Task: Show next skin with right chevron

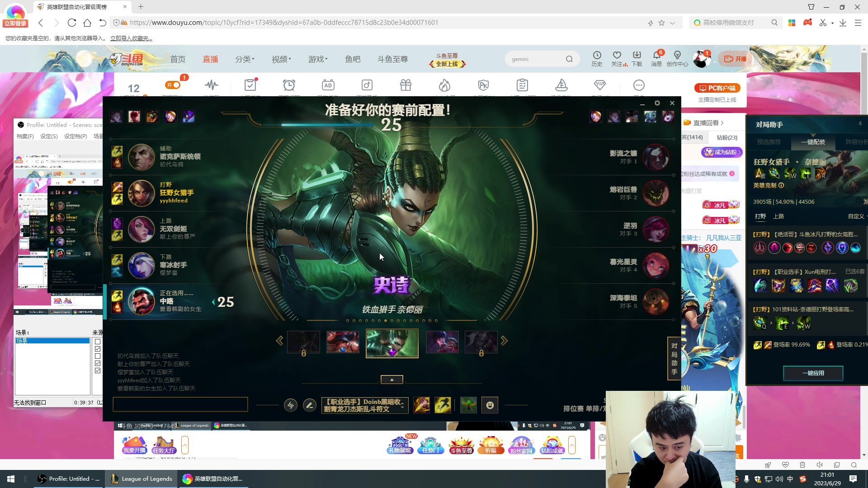Action: pos(504,341)
